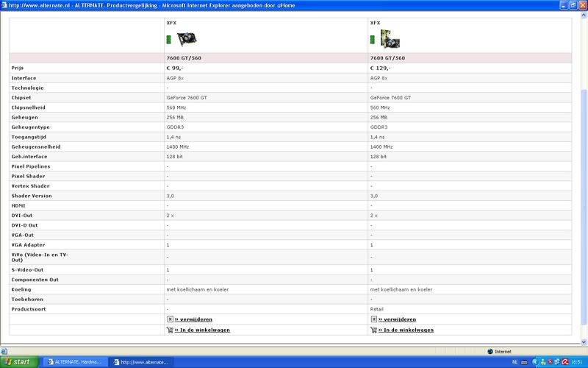
Task: Click the keyboard icon next to the NL indicator
Action: point(524,362)
